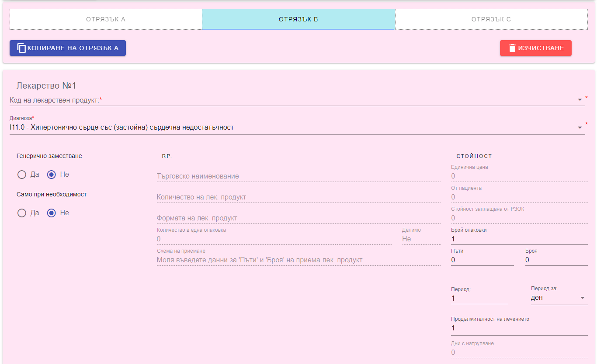The width and height of the screenshot is (597, 364).
Task: Click the Търговско наименование field
Action: coord(298,176)
